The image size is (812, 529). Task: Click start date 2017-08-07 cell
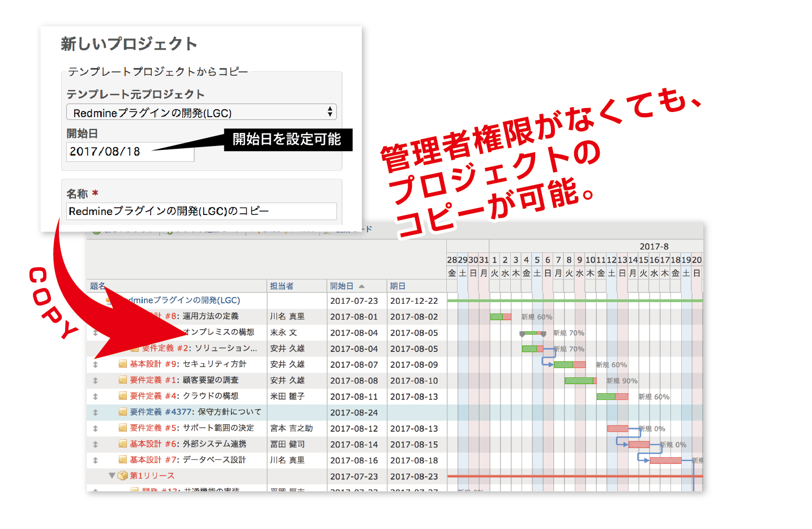(354, 365)
